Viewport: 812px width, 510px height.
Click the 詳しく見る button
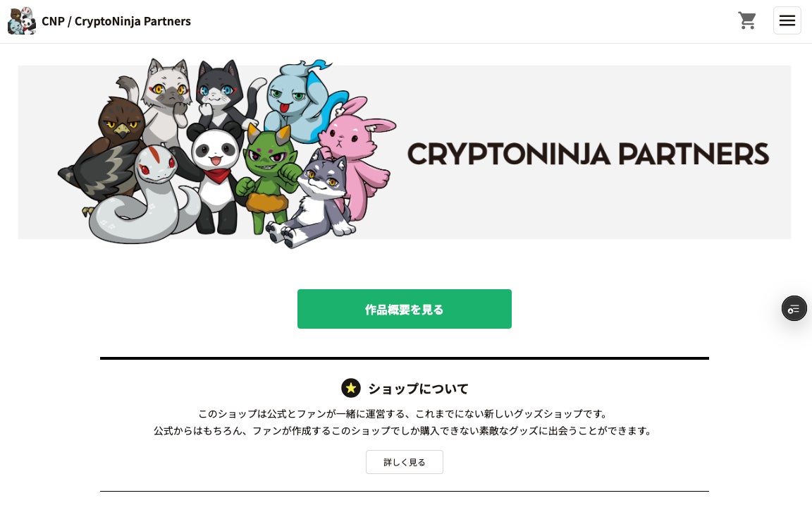405,462
